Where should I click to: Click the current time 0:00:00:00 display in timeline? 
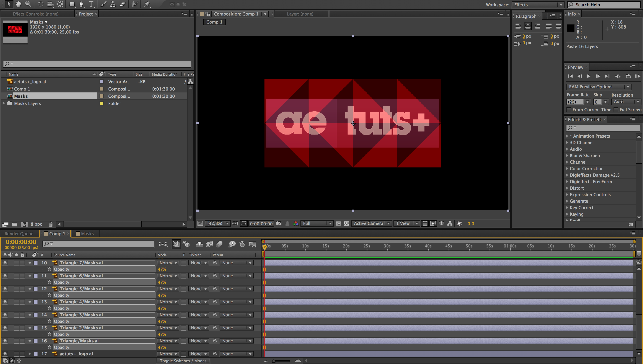coord(21,242)
